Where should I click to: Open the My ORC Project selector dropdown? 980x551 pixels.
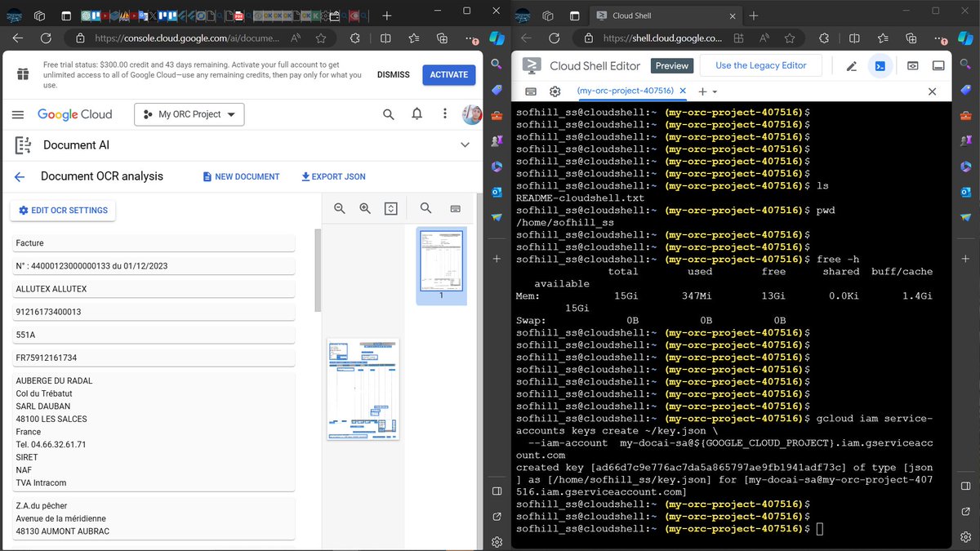point(189,114)
